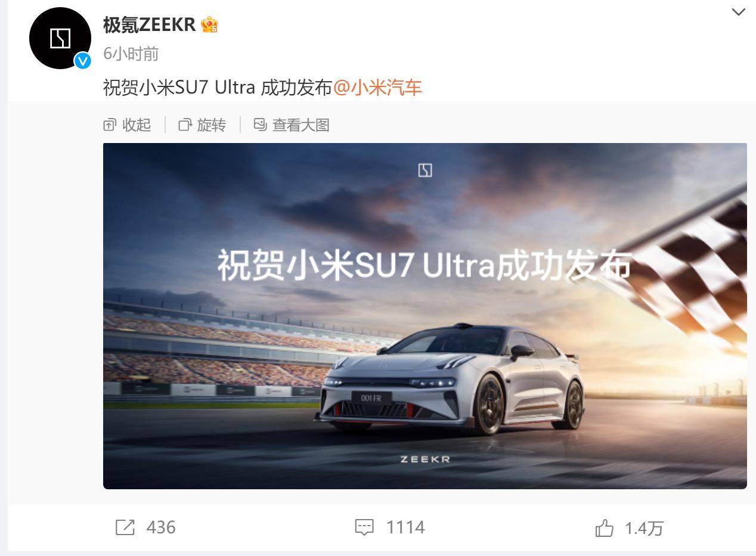Click the collapse icon beside 收起
The image size is (756, 556).
coord(110,125)
